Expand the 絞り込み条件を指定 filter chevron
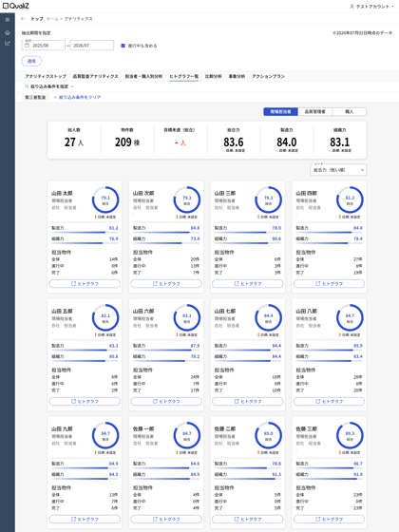 [x=72, y=86]
